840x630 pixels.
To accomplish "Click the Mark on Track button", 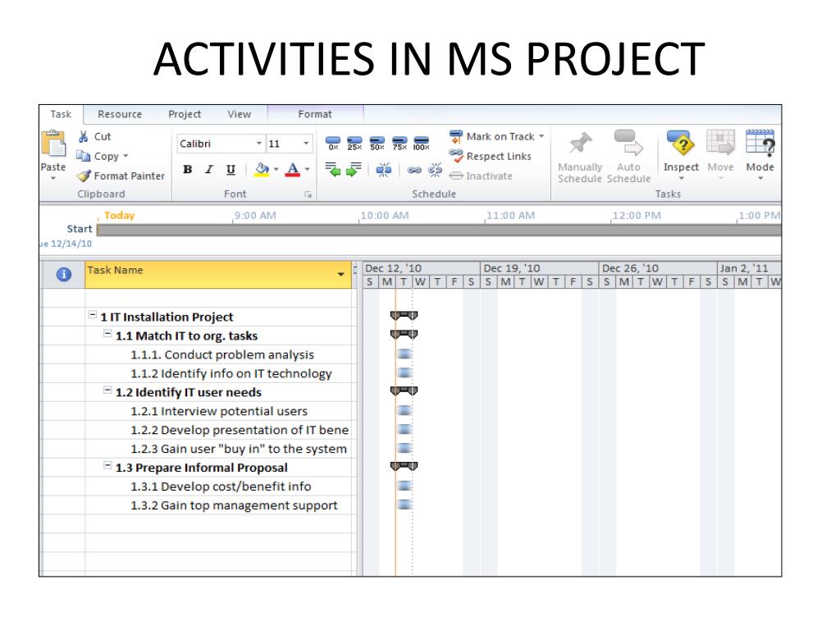I will point(496,137).
